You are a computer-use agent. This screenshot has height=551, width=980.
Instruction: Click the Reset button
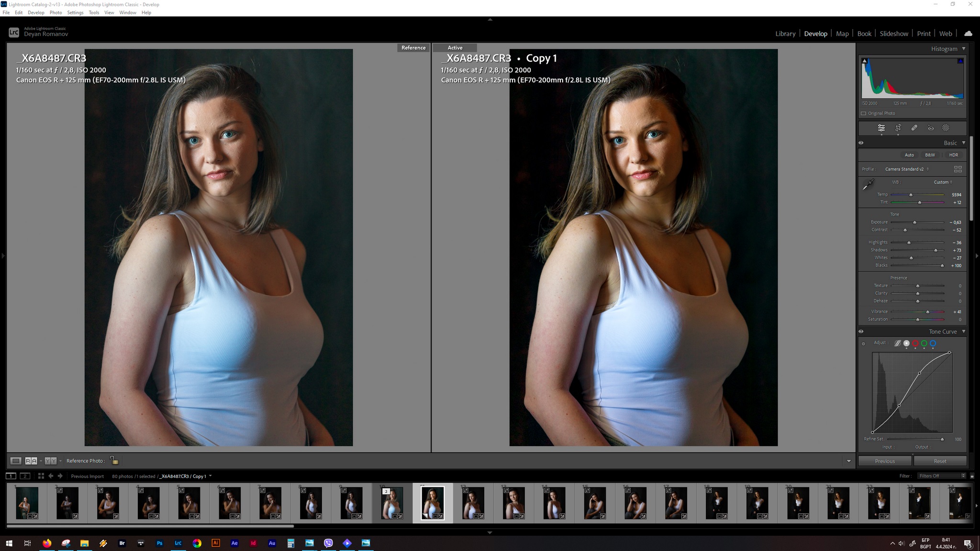click(940, 461)
